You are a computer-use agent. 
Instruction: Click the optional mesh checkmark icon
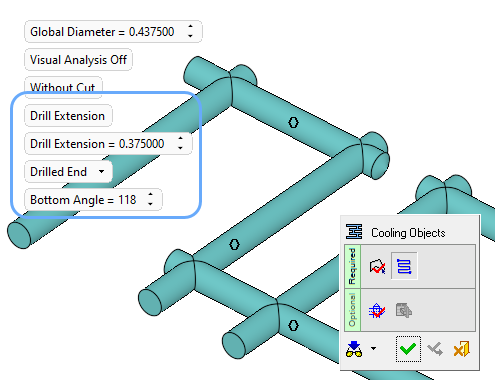click(377, 310)
